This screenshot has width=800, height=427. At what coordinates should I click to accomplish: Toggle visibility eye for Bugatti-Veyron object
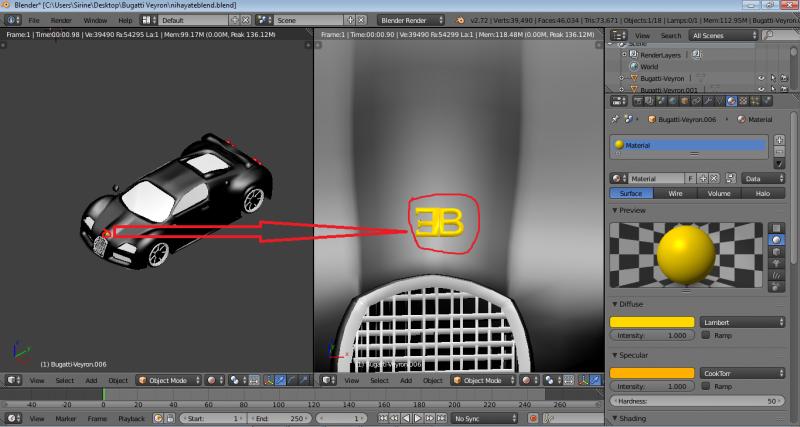(761, 78)
